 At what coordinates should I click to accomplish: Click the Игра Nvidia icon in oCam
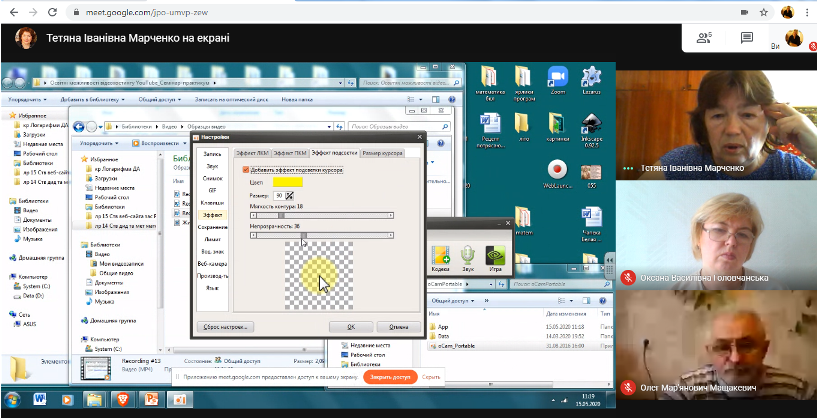click(495, 259)
